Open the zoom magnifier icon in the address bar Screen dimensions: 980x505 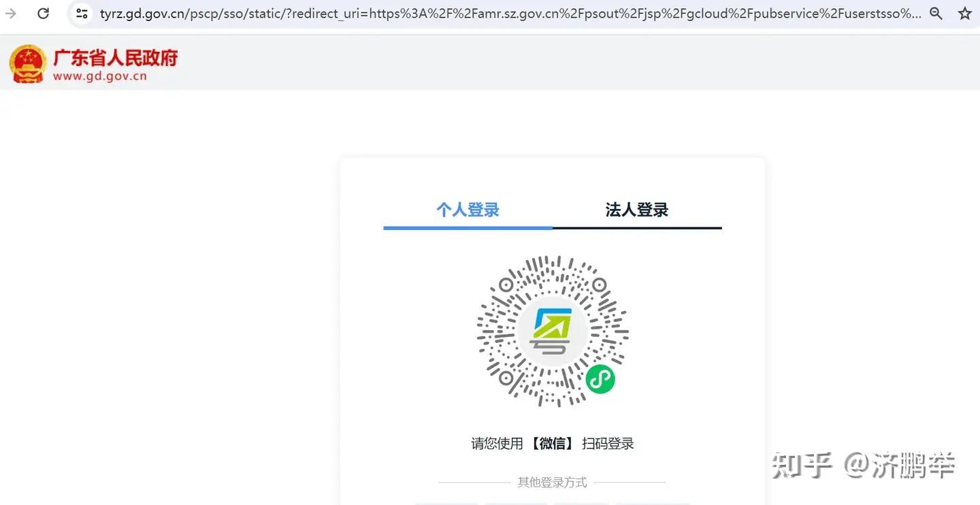click(x=936, y=13)
